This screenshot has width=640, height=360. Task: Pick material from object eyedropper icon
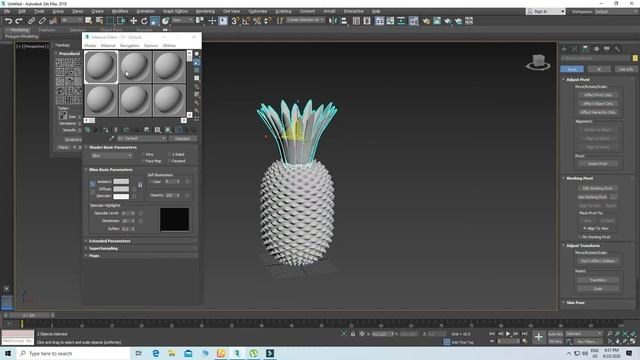coord(111,139)
